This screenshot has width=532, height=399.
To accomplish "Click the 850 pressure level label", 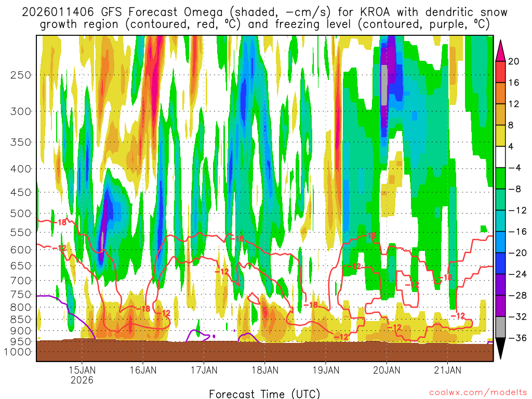I will 21,320.
